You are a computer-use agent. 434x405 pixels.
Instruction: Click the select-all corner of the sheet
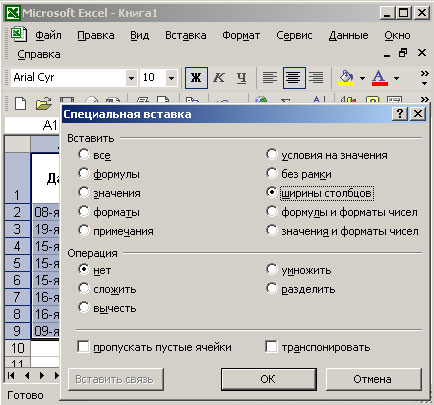17,144
